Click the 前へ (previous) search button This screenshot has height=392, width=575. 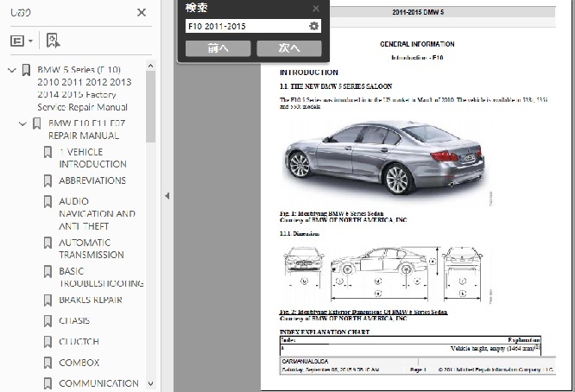(x=218, y=48)
